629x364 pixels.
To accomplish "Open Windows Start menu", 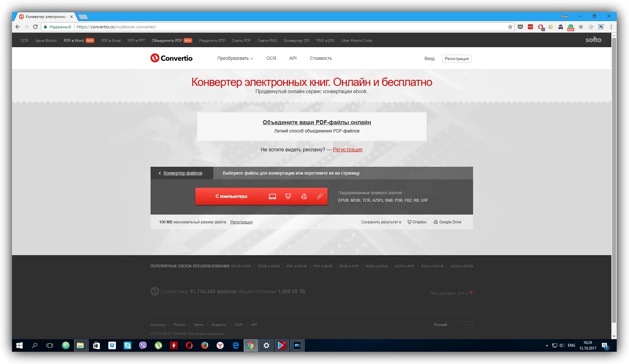I will point(19,345).
